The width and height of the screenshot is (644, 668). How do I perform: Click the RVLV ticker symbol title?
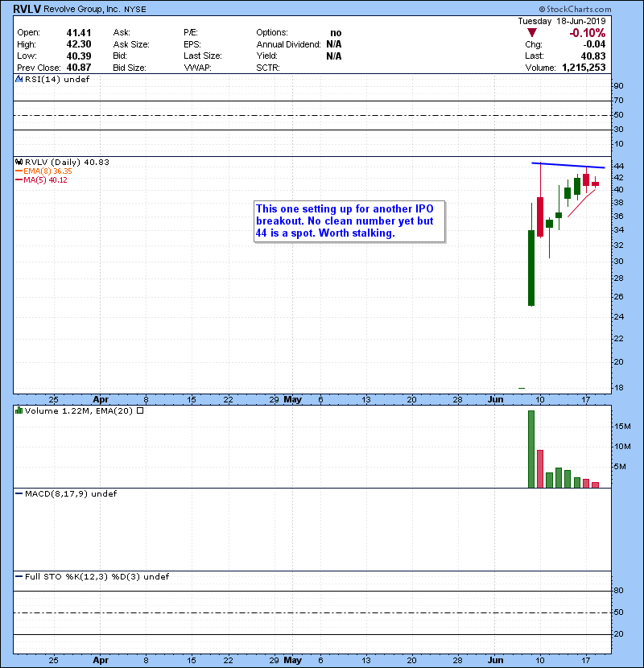pos(27,9)
